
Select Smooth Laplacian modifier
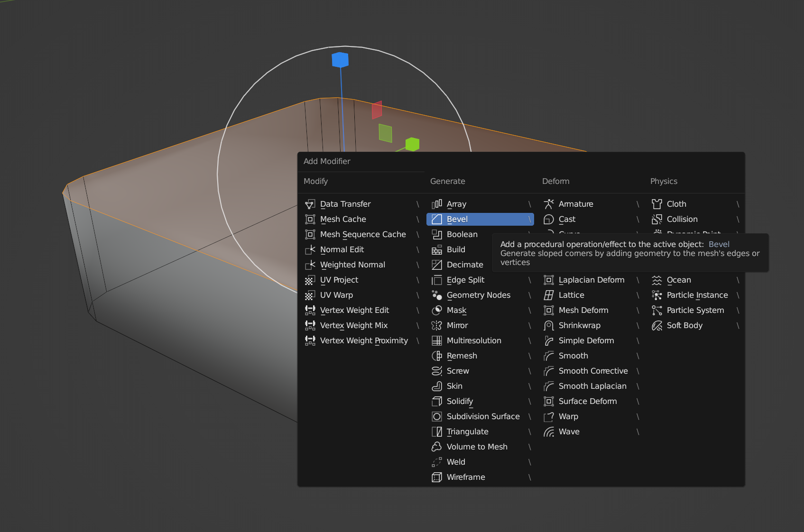[x=592, y=386]
